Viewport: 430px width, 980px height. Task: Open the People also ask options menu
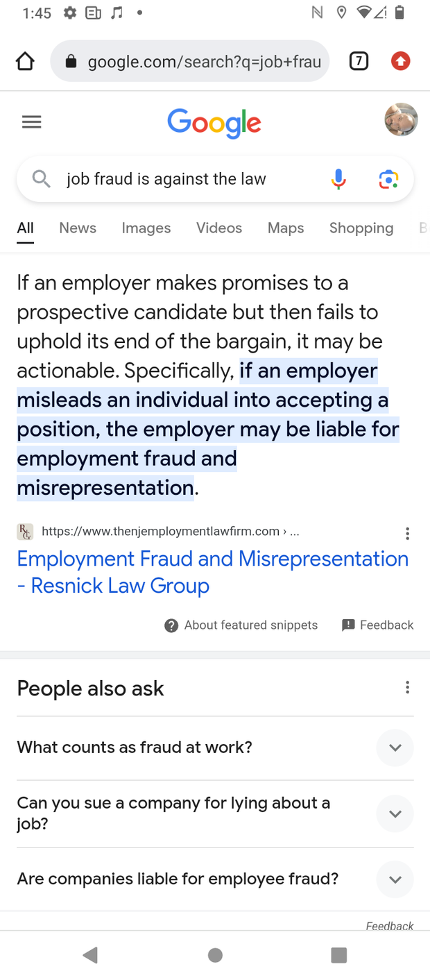coord(407,687)
